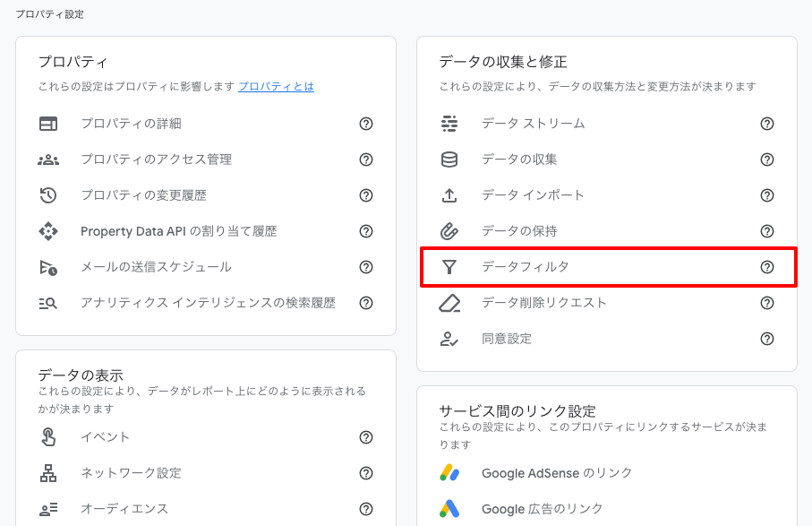Open help for データ削除リクエスト

pos(767,303)
